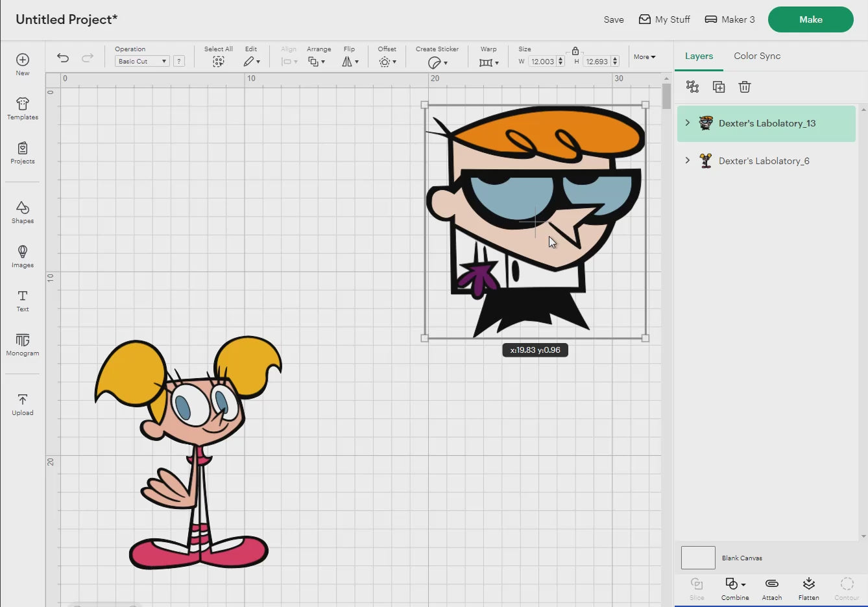This screenshot has height=607, width=868.
Task: Click the Contour tool
Action: point(847,588)
